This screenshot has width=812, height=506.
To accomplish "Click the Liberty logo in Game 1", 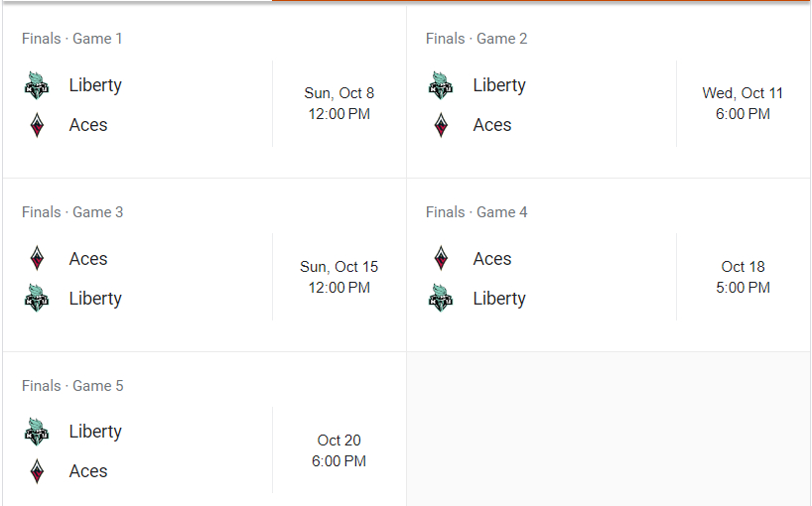I will [x=37, y=85].
